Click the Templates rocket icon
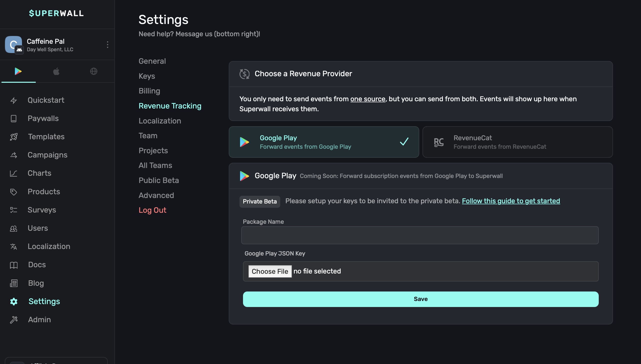 pos(13,137)
